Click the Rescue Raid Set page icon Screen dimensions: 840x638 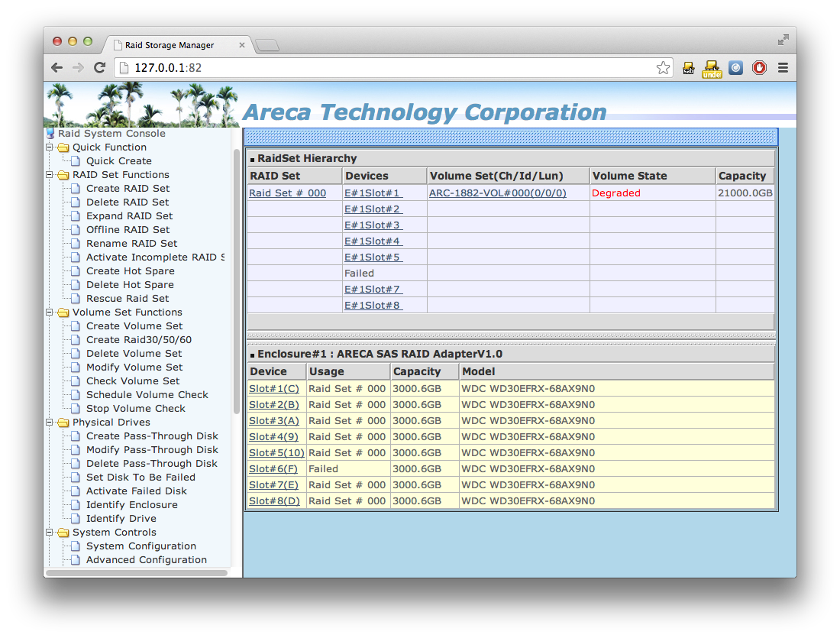[76, 299]
